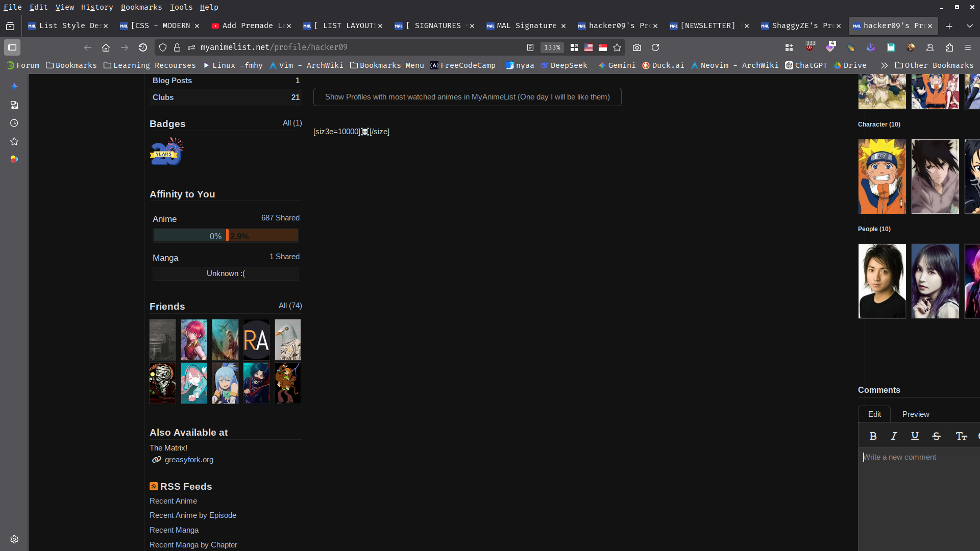The width and height of the screenshot is (980, 551).
Task: Open sidebar settings gear icon
Action: (14, 539)
